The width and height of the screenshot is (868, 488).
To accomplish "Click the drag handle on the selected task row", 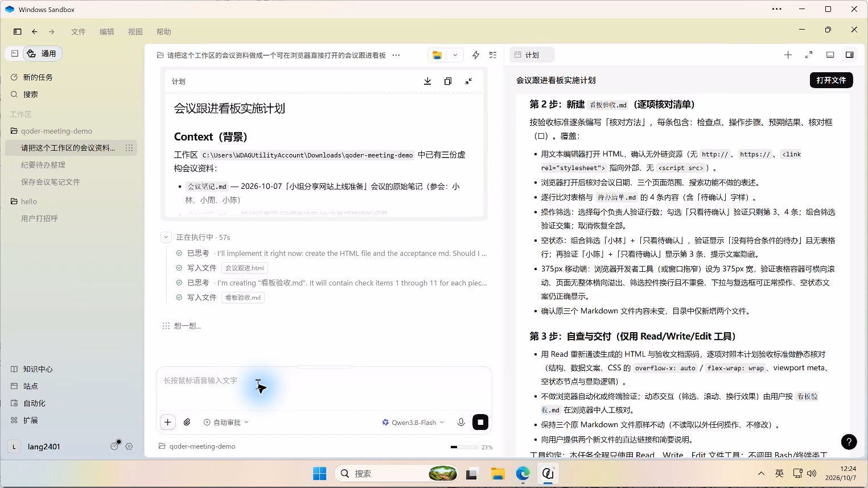I will click(x=129, y=148).
